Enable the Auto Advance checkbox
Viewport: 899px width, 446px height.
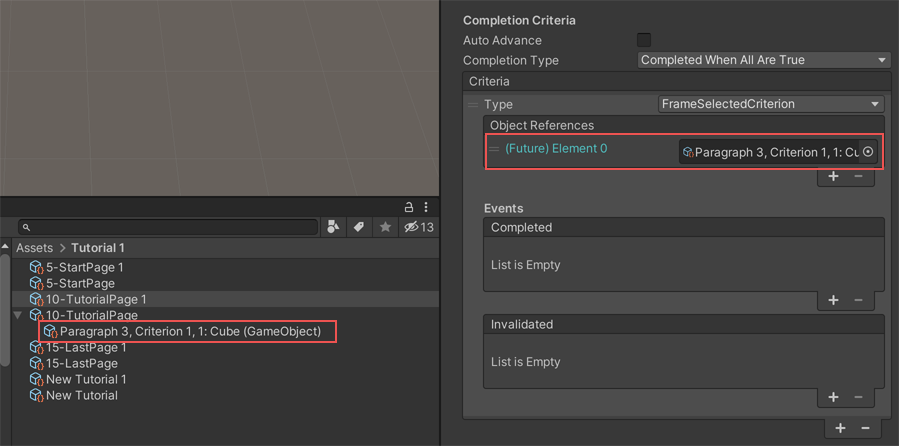tap(644, 40)
